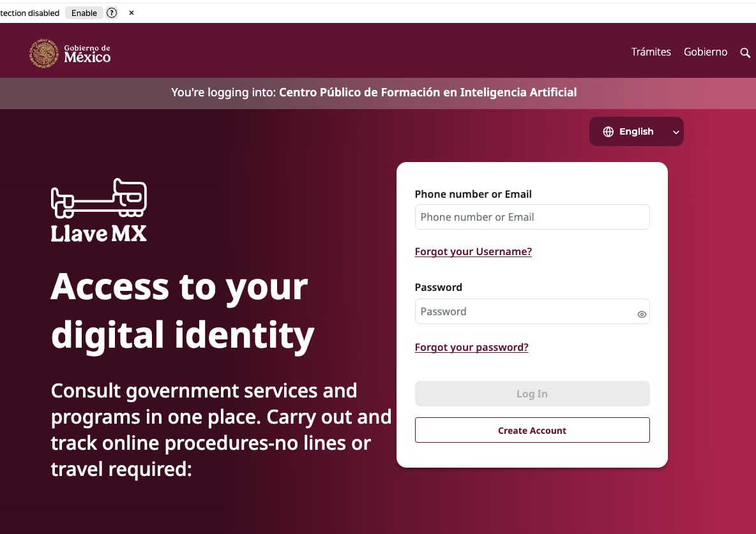
Task: Click the Log In button
Action: click(x=532, y=394)
